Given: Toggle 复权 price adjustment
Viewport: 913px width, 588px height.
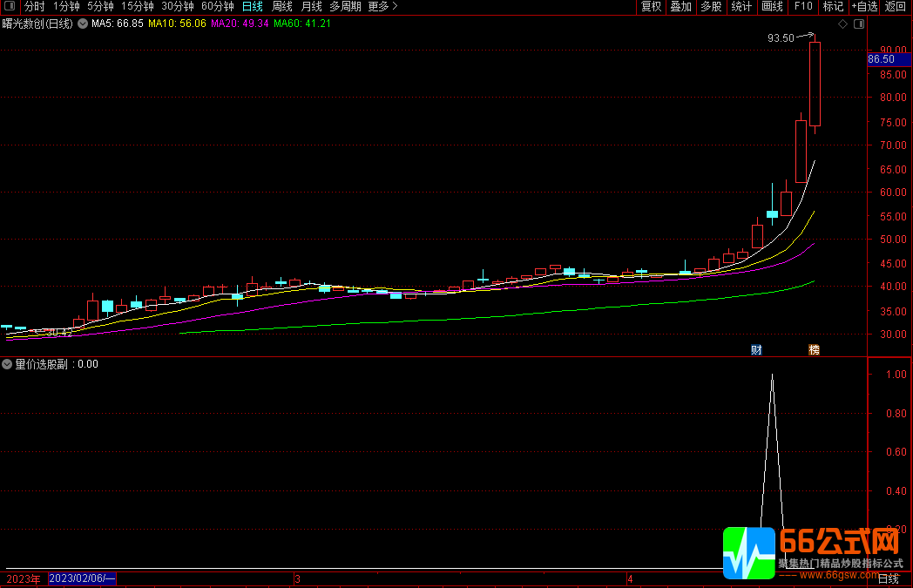Looking at the screenshot, I should pyautogui.click(x=651, y=6).
